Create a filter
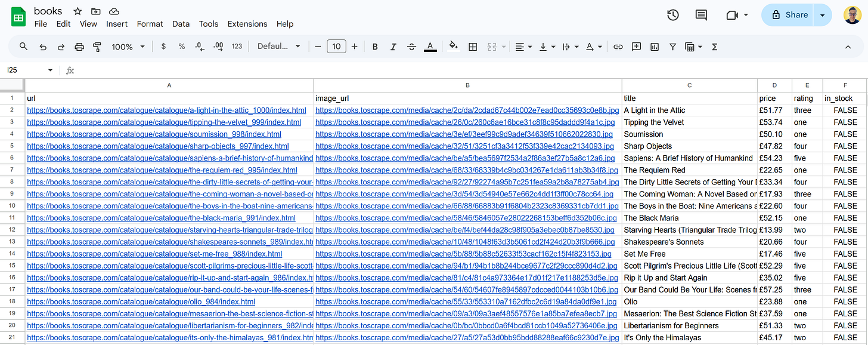Image resolution: width=868 pixels, height=345 pixels. [672, 47]
